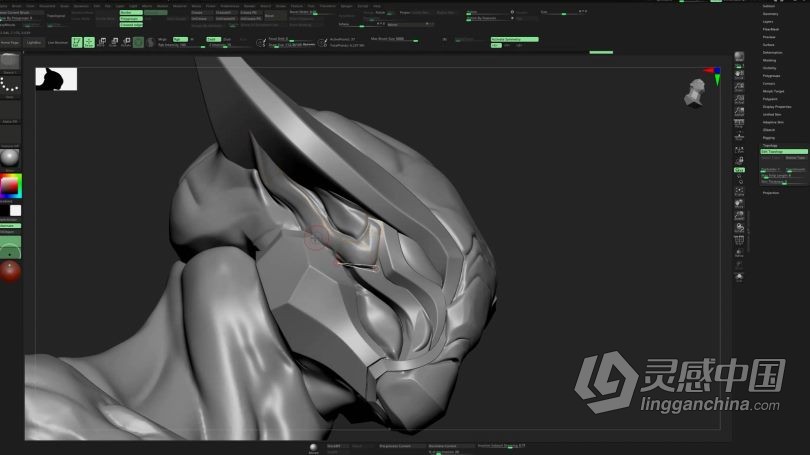Open the Help menu
810x455 pixels.
click(x=377, y=6)
